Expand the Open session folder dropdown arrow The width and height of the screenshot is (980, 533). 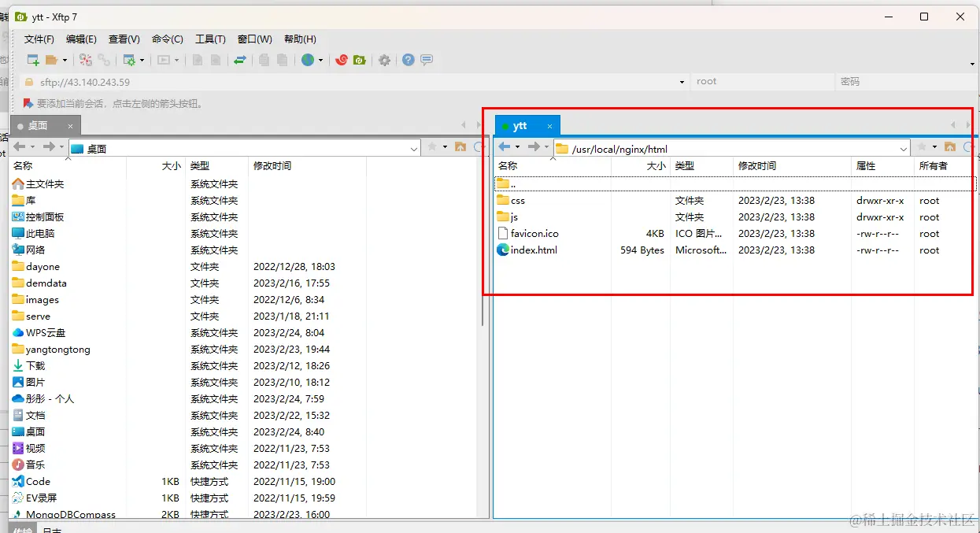coord(65,60)
